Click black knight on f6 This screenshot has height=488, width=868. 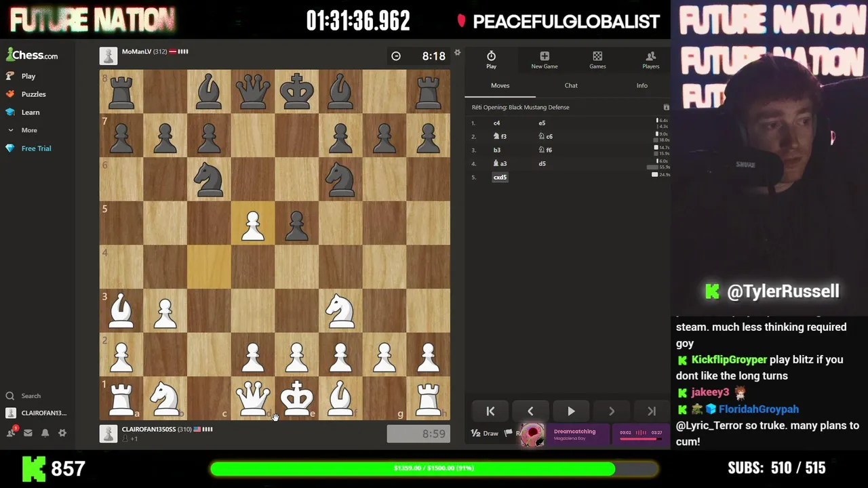coord(340,179)
